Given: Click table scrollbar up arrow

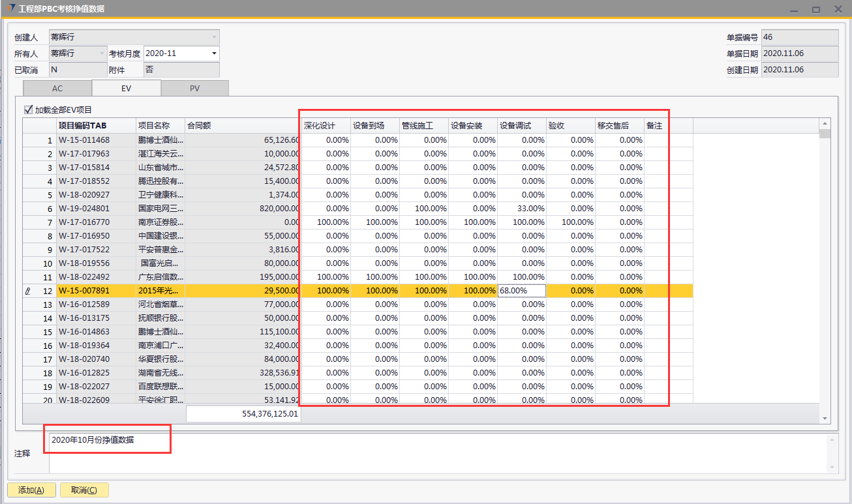Looking at the screenshot, I should (x=825, y=123).
